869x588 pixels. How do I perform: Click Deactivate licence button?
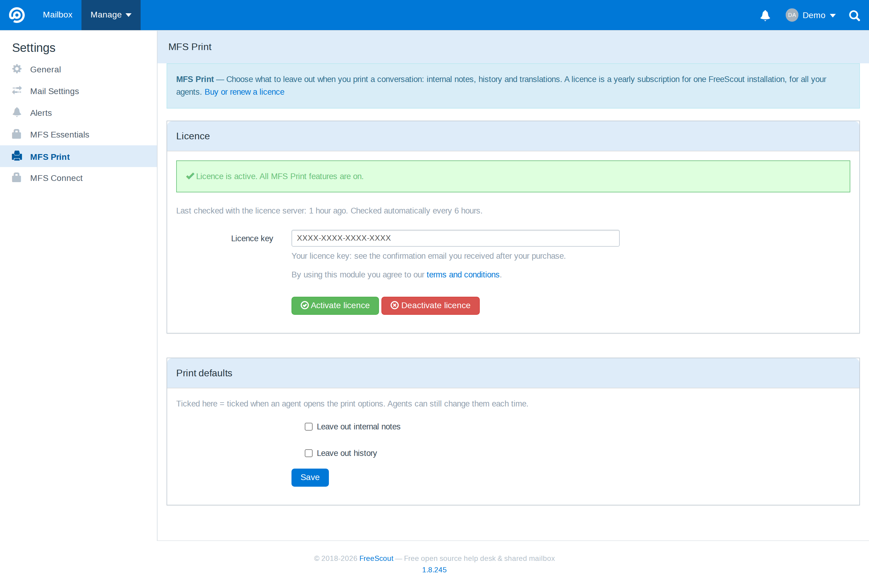(x=430, y=305)
